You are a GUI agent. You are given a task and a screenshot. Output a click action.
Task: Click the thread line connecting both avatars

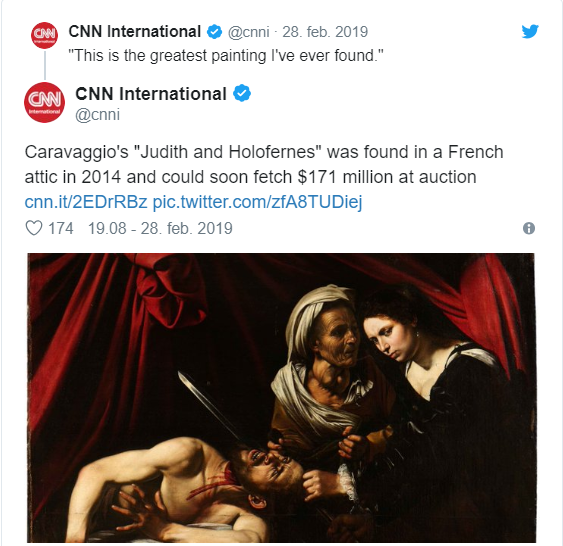point(45,65)
